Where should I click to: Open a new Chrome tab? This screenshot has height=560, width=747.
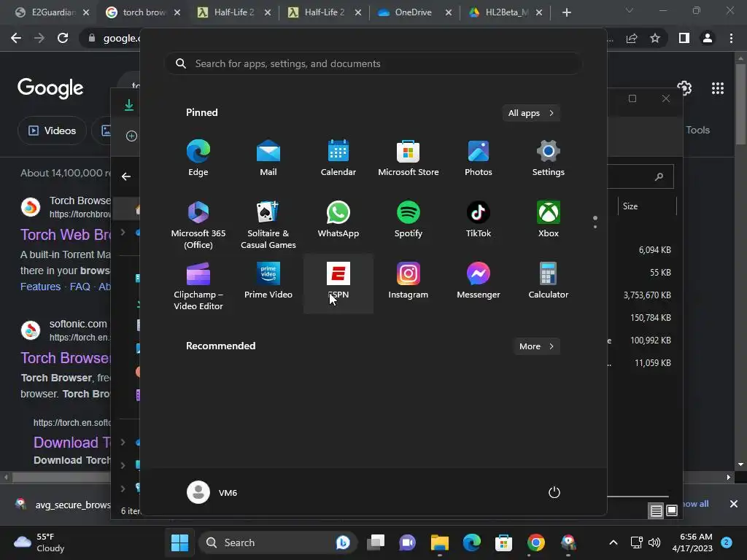[566, 12]
